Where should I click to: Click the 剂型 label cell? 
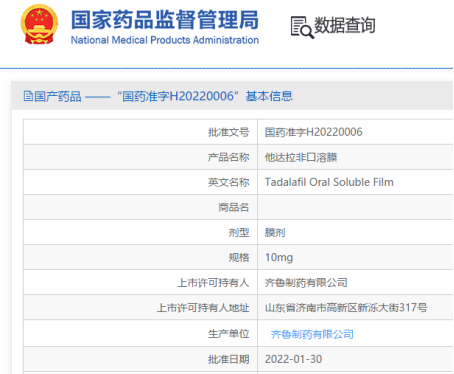click(140, 232)
